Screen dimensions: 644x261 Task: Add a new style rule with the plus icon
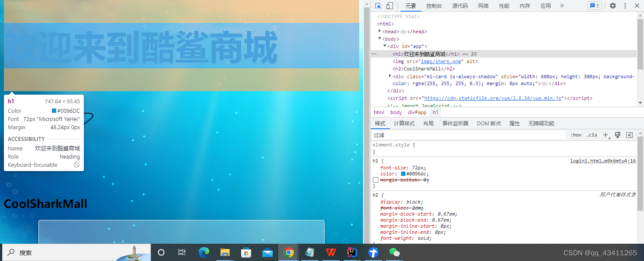606,135
